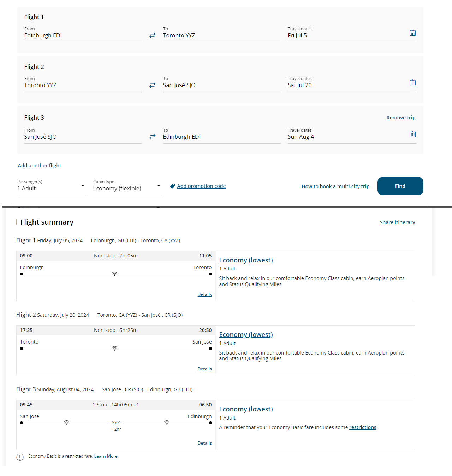Viewport: 452px width, 476px height.
Task: Click Flight 2 To field San José SJO
Action: [222, 85]
